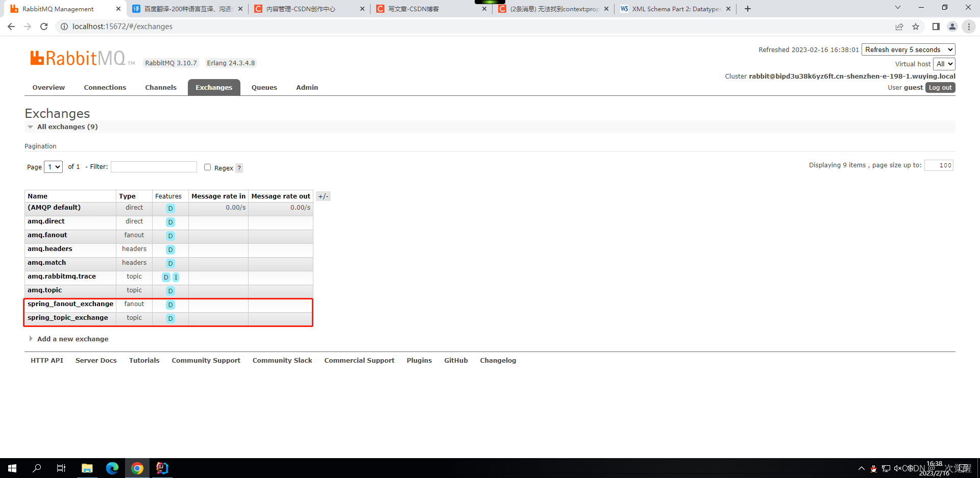Open tab search chevron
The image size is (980, 478).
point(898,8)
